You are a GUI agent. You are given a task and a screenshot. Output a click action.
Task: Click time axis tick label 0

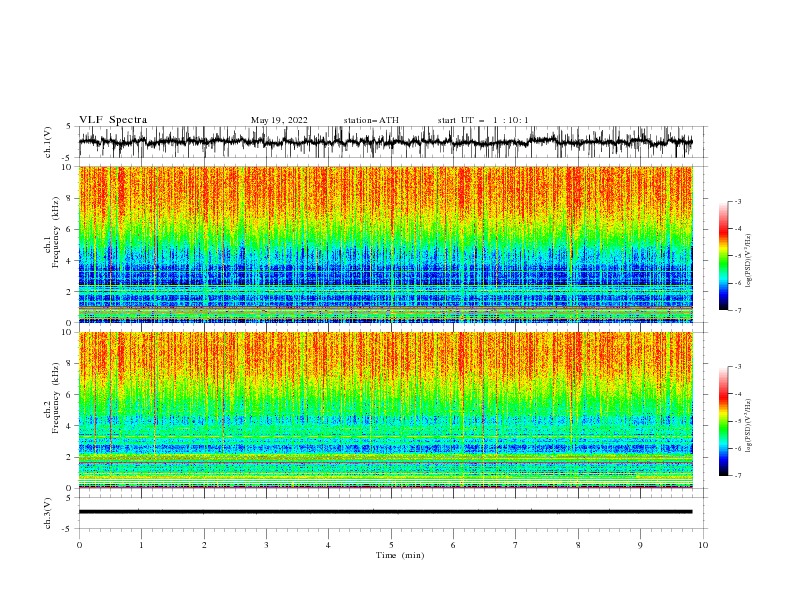(79, 545)
